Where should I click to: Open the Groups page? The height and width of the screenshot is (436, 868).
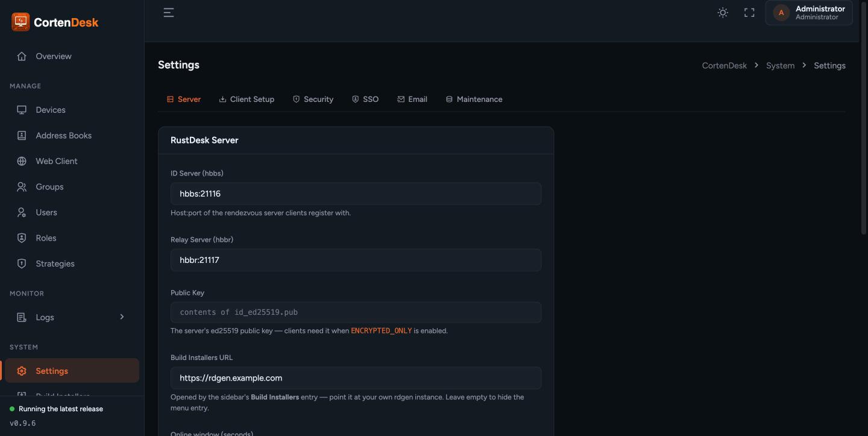pos(72,187)
